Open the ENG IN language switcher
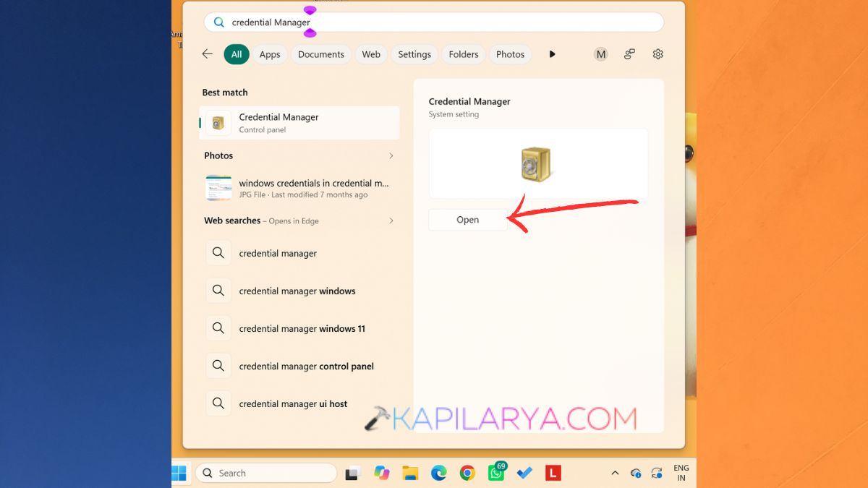Image resolution: width=868 pixels, height=488 pixels. coord(681,473)
